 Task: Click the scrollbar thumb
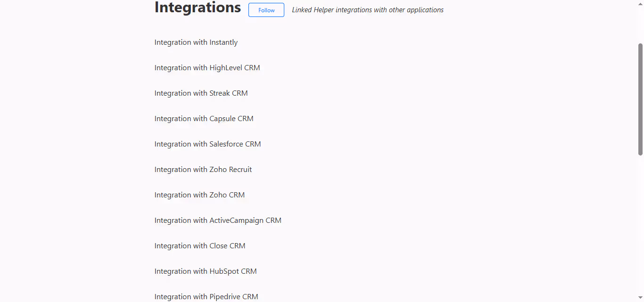tap(640, 99)
